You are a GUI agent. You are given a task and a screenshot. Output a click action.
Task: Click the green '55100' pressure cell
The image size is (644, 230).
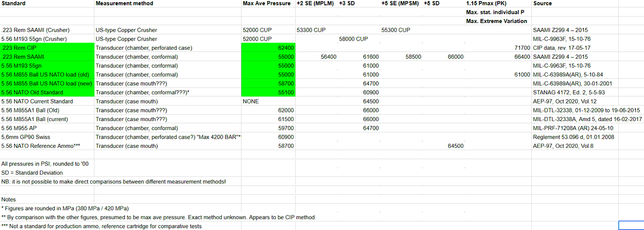coord(268,92)
